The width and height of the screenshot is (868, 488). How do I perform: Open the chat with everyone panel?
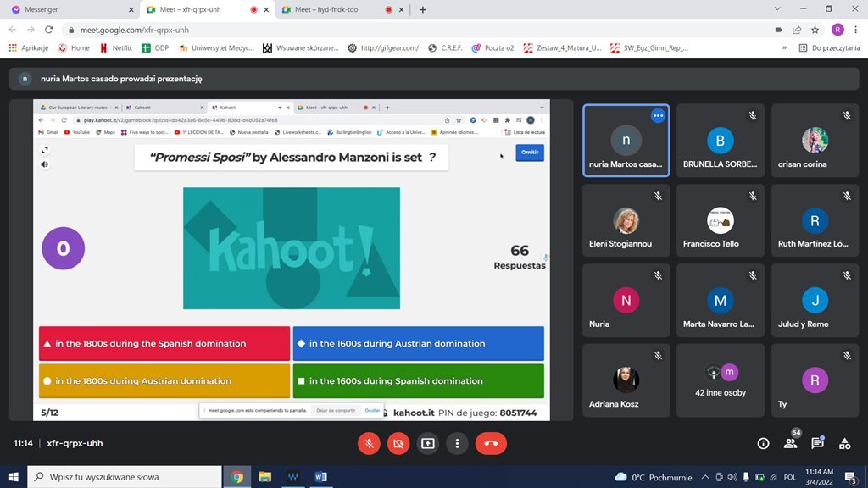(x=818, y=443)
